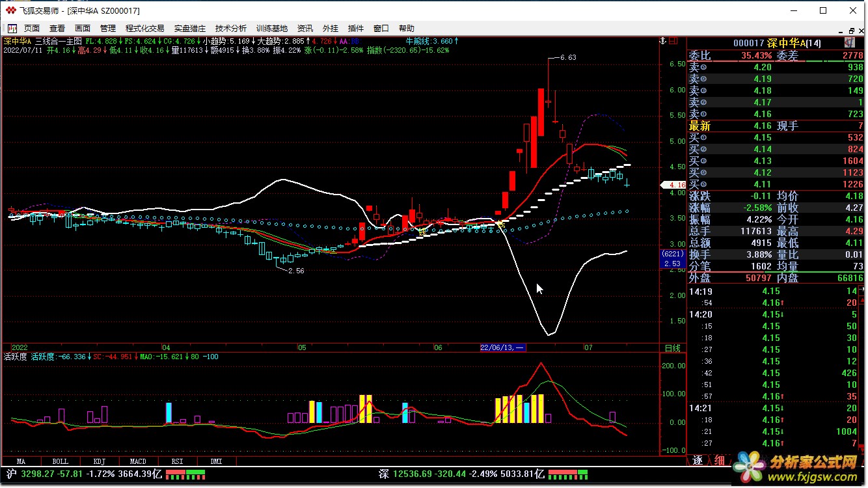Click the 总手 117613 value
Viewport: 868px width, 488px height.
click(x=755, y=231)
